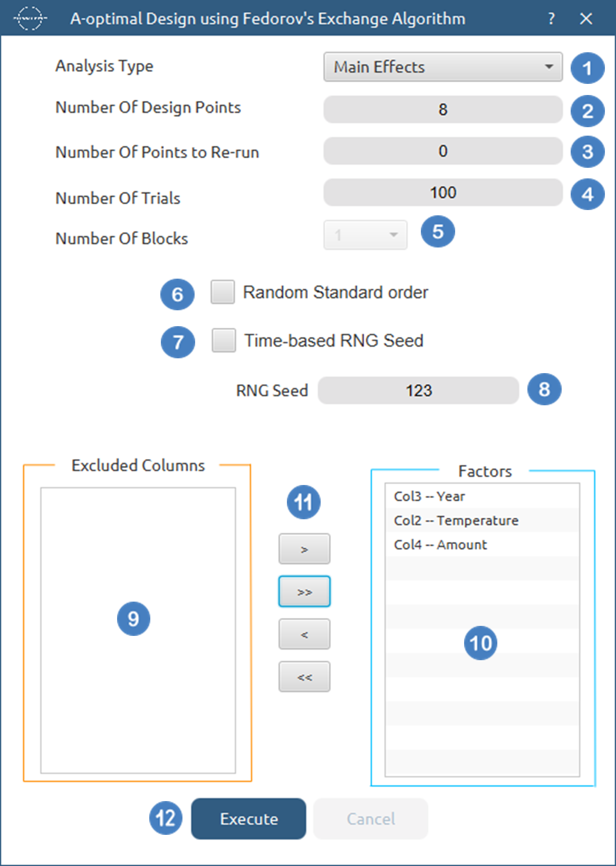This screenshot has width=616, height=866.
Task: Select Col3 -- Year in Factors list
Action: tap(429, 496)
